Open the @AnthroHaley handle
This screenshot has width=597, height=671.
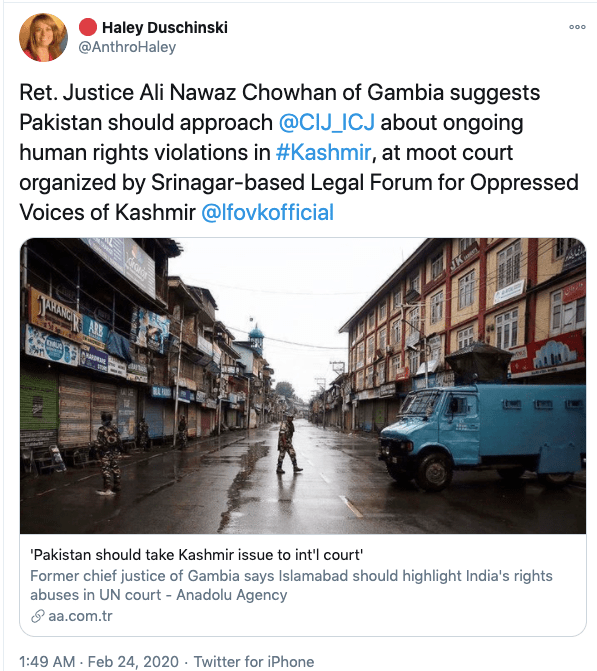click(x=127, y=47)
